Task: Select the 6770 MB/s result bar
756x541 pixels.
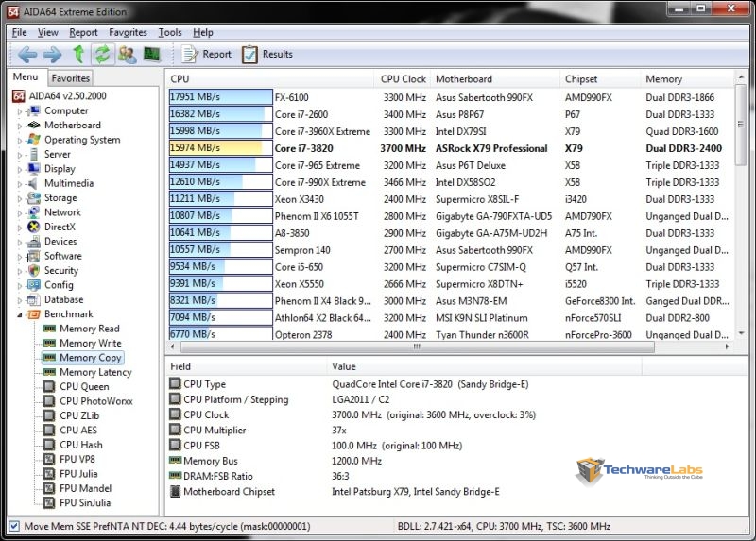Action: tap(221, 333)
